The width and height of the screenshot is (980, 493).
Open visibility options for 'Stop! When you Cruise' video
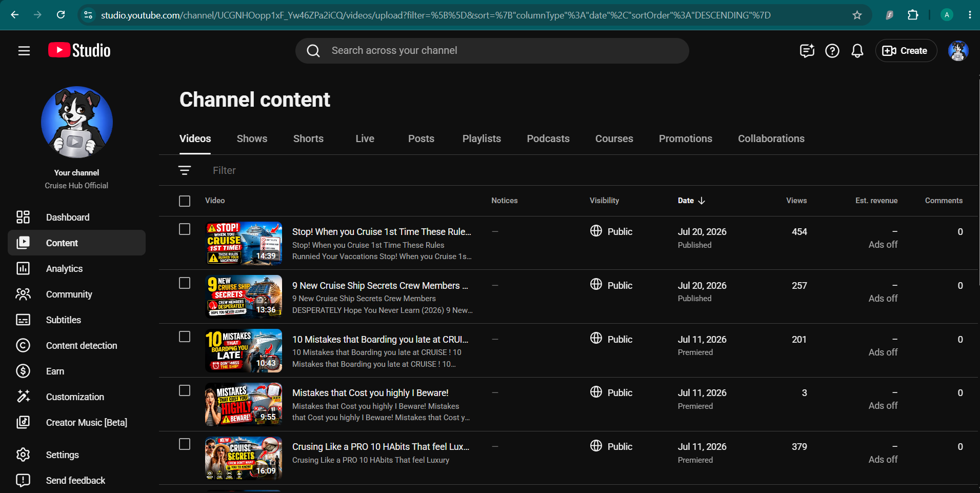[x=611, y=231]
